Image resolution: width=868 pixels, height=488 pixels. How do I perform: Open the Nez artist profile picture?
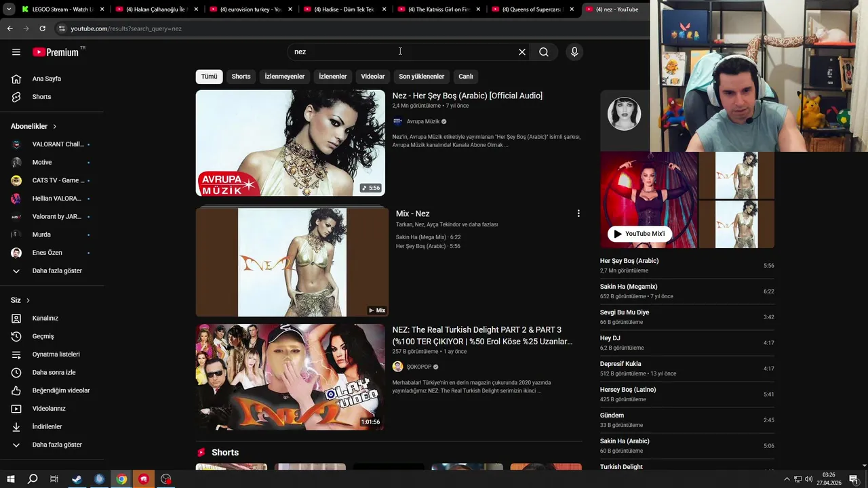click(x=624, y=114)
